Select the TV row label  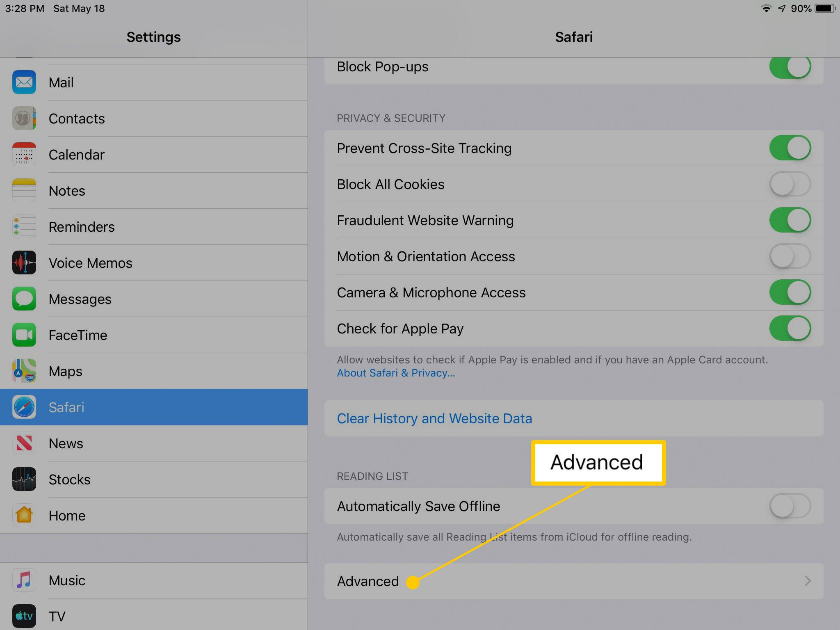57,616
